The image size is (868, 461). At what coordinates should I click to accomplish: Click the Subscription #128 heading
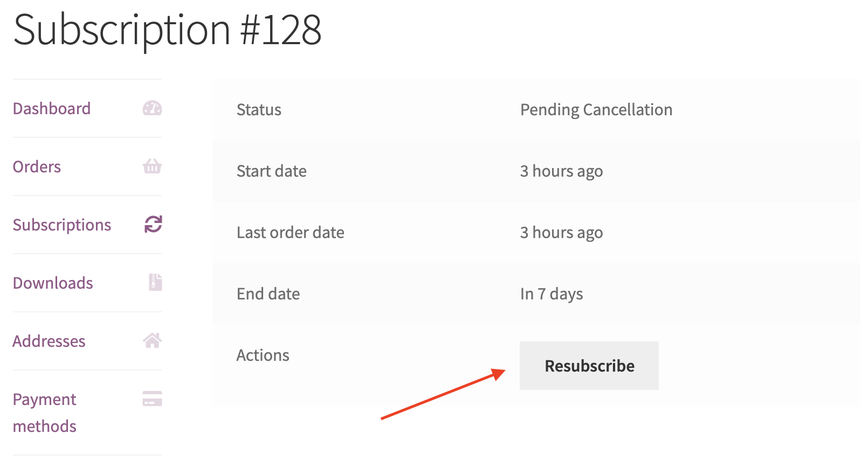coord(168,30)
